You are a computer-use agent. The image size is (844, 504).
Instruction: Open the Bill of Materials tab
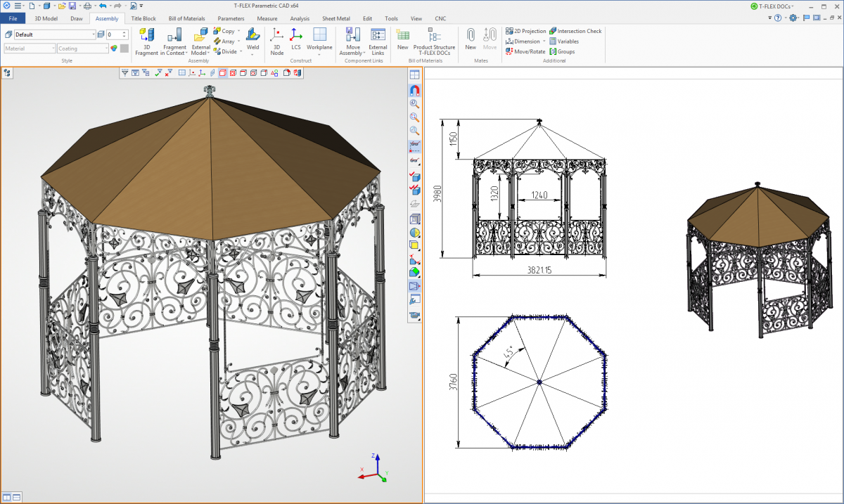(x=188, y=18)
